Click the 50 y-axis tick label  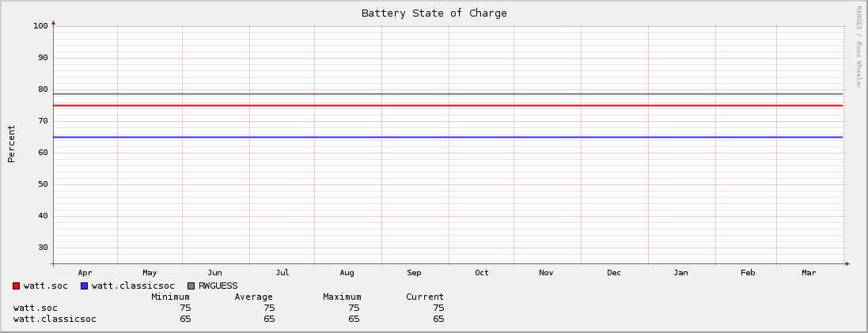(x=43, y=184)
